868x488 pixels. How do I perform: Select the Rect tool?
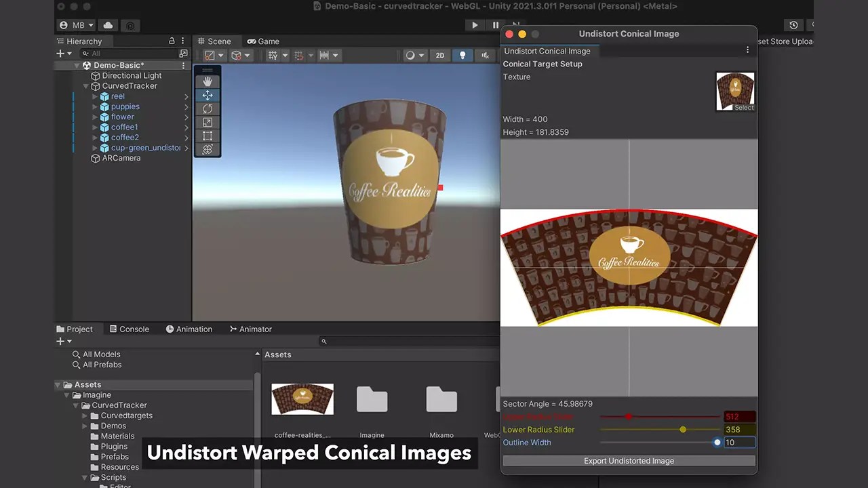(x=208, y=136)
